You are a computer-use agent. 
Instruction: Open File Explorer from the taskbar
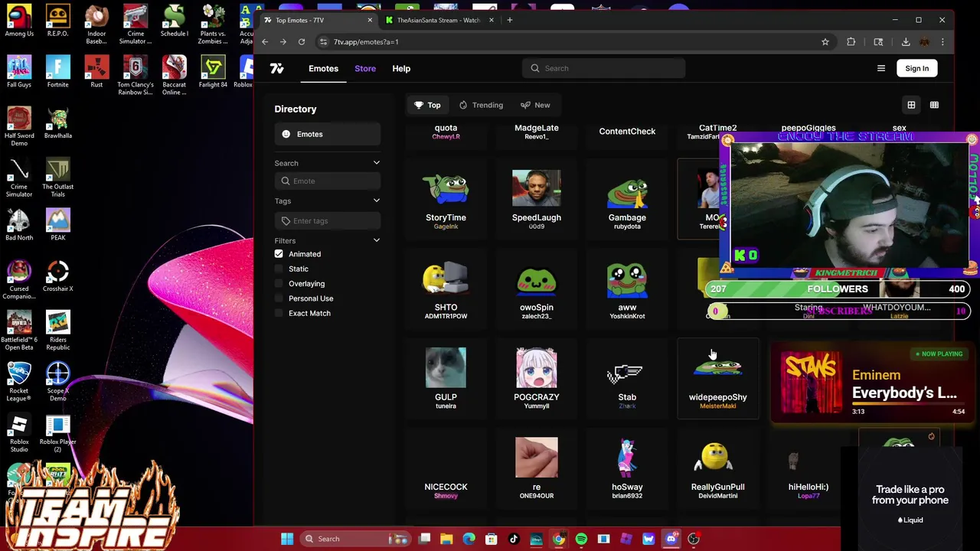(446, 539)
